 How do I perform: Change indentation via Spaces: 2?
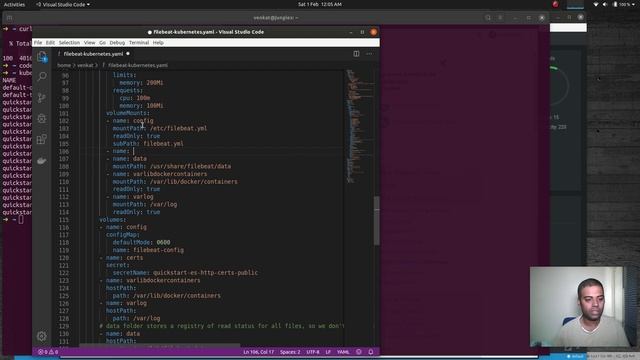[x=290, y=352]
